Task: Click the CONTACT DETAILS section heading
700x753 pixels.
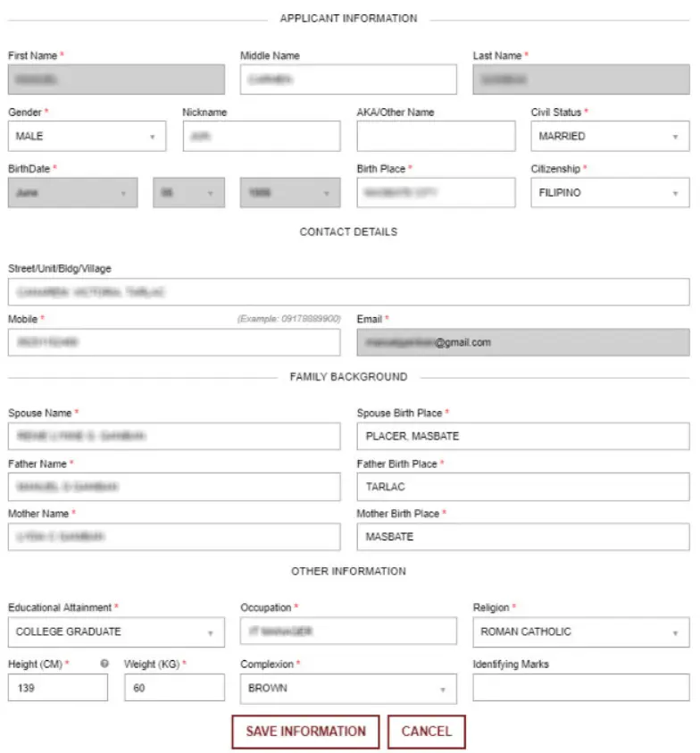Action: pos(348,232)
